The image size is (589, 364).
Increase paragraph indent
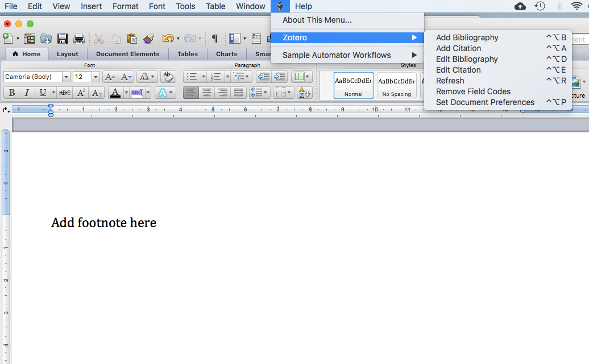point(280,77)
